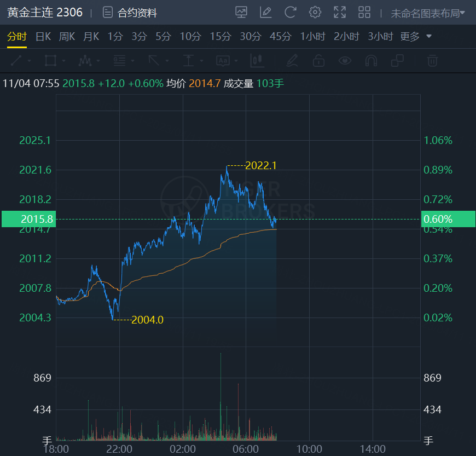Select the text annotation tool
The height and width of the screenshot is (456, 476).
pyautogui.click(x=222, y=60)
